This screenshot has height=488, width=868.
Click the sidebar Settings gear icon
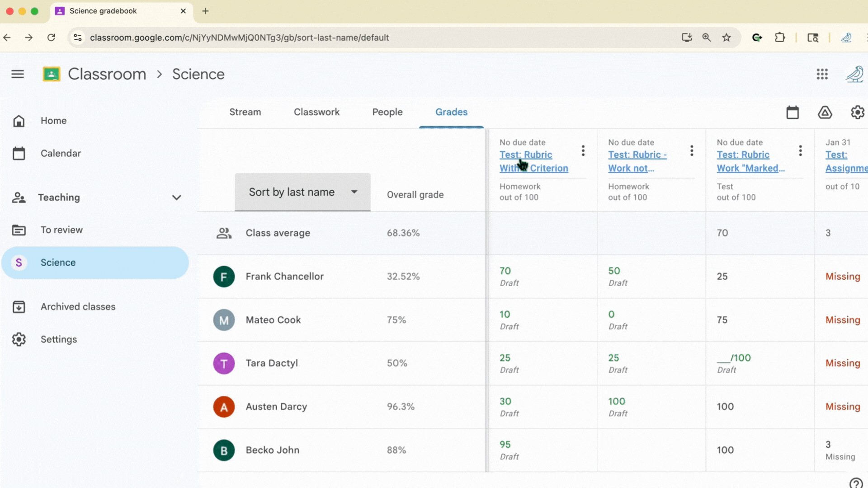(19, 339)
